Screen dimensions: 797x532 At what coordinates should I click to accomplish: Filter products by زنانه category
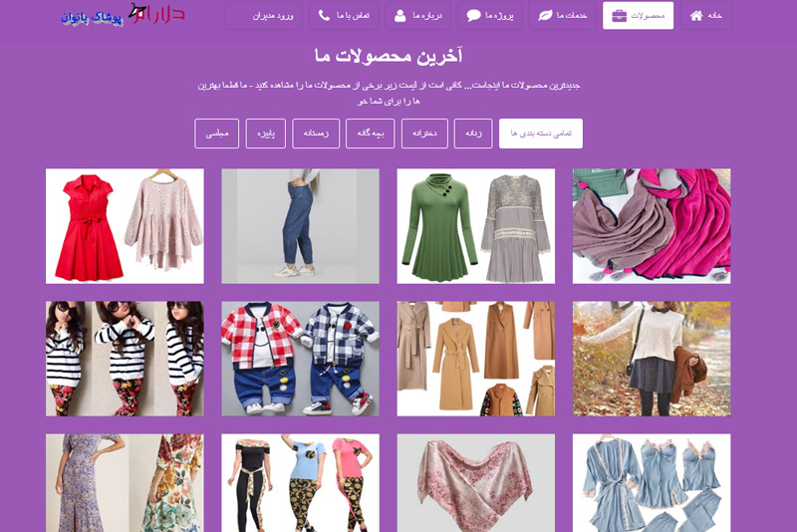click(473, 133)
